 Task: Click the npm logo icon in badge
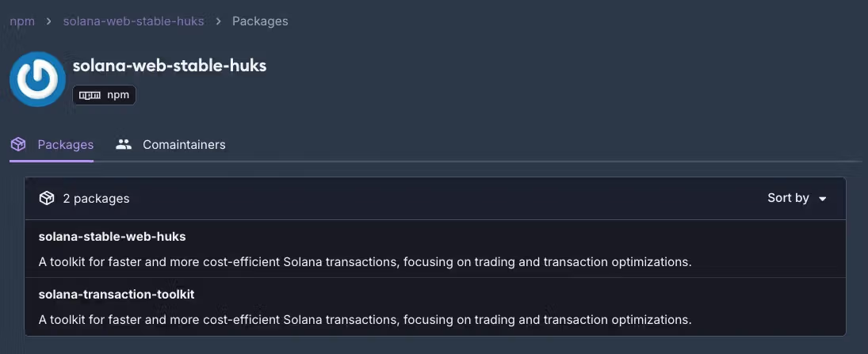90,96
